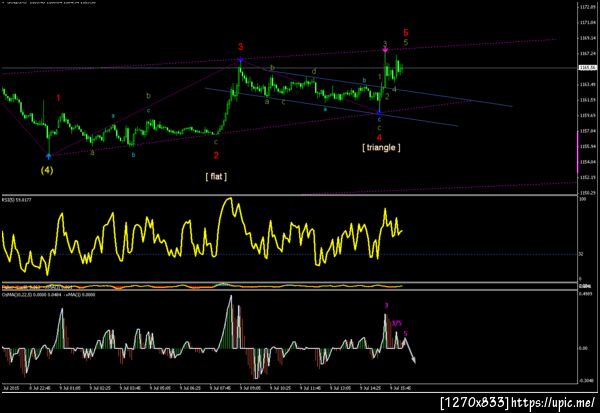Select the yellow "(4)" wave label
The width and height of the screenshot is (600, 413).
click(47, 170)
